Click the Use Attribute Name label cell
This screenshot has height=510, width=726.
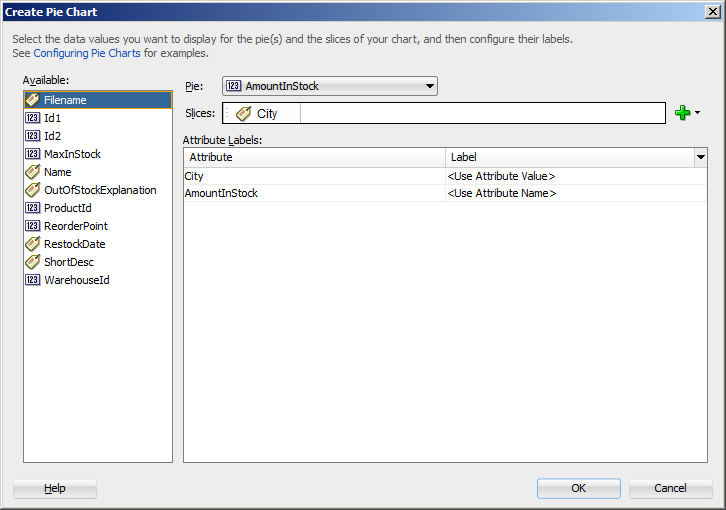click(576, 193)
